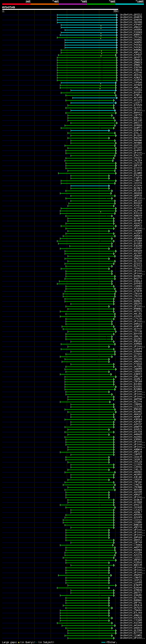
Task: Click the query gap marker on UniRef100_A5B2U7 row
Action: (101, 28)
